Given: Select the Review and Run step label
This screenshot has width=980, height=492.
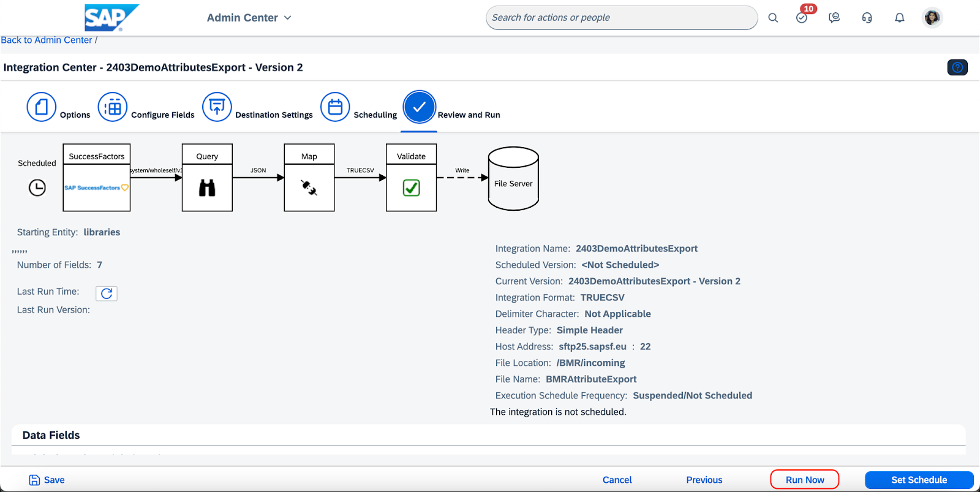Looking at the screenshot, I should 469,115.
